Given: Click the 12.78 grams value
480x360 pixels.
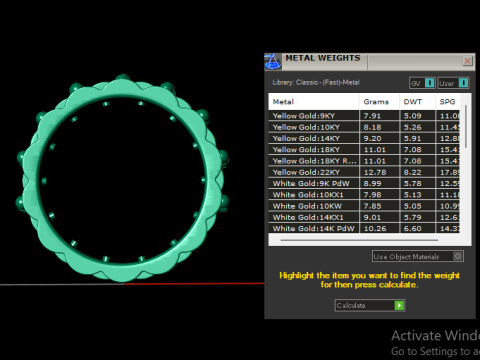Looking at the screenshot, I should (375, 172).
